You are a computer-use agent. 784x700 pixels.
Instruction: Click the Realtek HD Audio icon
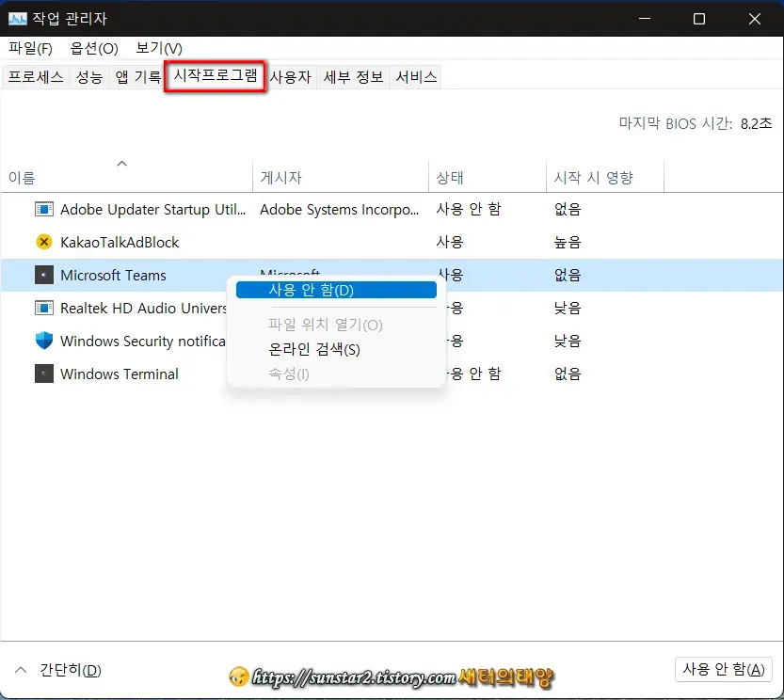(42, 308)
